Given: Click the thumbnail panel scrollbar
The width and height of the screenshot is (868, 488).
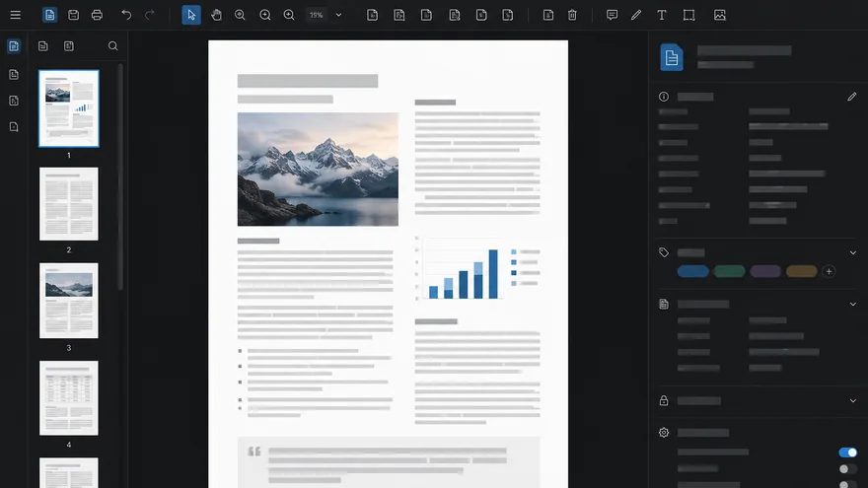Looking at the screenshot, I should [120, 177].
